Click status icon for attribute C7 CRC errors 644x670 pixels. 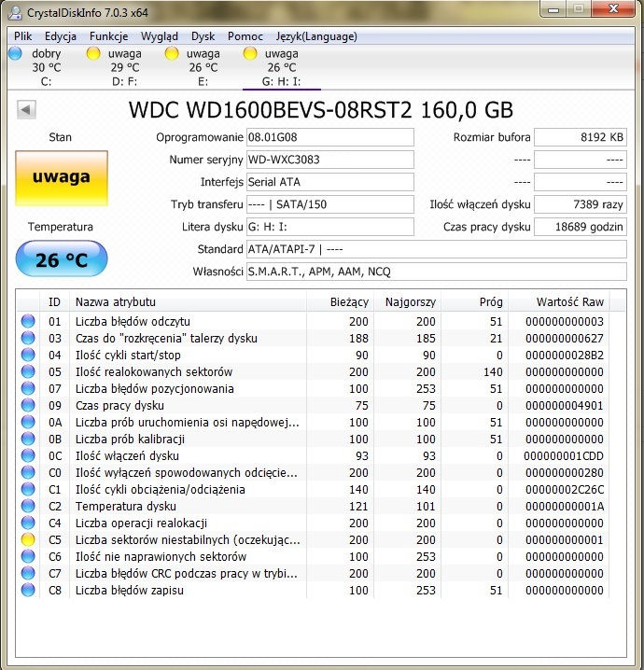click(28, 574)
